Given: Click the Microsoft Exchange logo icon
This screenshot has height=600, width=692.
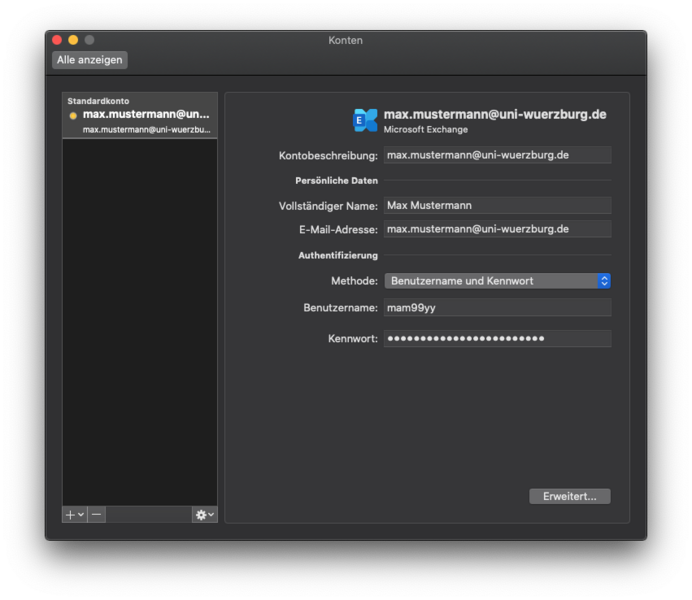Looking at the screenshot, I should 365,120.
